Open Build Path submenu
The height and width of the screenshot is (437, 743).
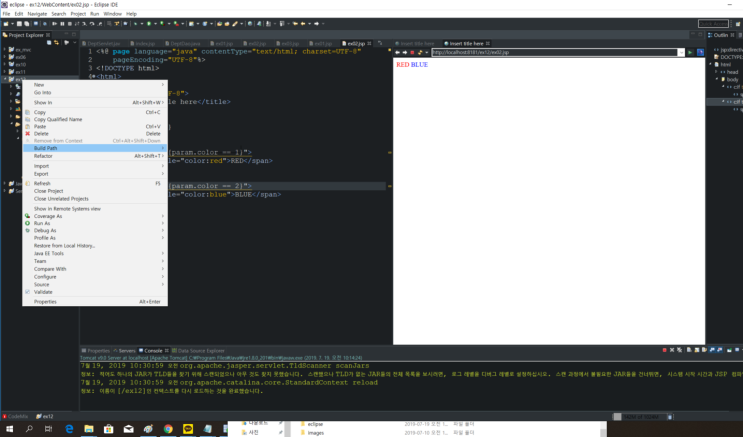[95, 148]
